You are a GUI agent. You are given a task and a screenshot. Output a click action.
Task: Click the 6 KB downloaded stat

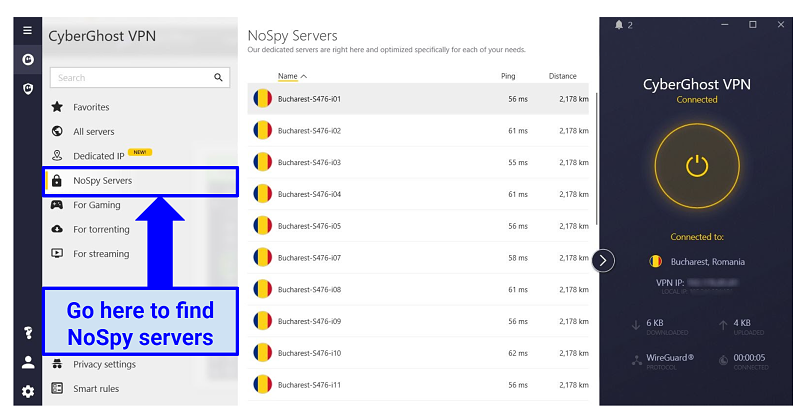tap(655, 323)
